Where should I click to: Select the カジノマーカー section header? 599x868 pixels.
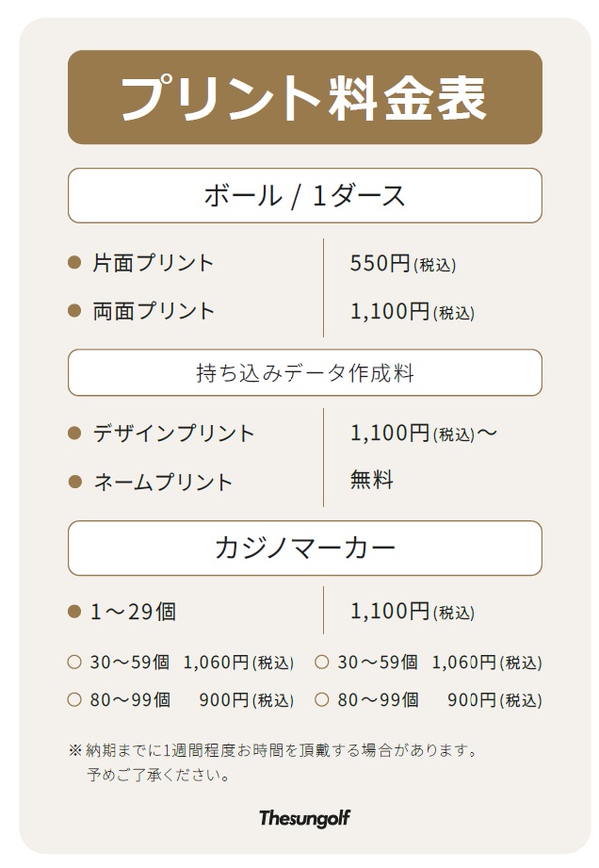point(304,548)
